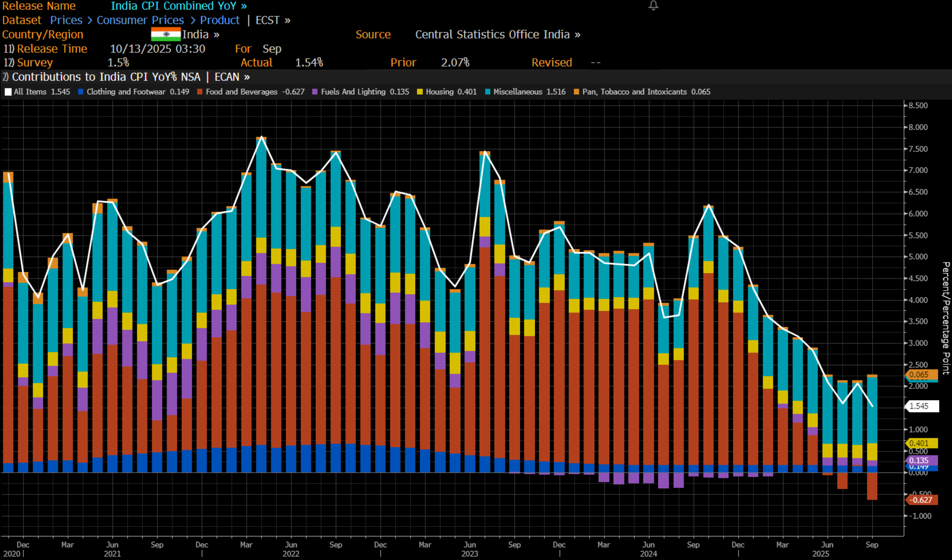Screen dimensions: 952x560
Task: Click the India flag icon
Action: tap(166, 34)
